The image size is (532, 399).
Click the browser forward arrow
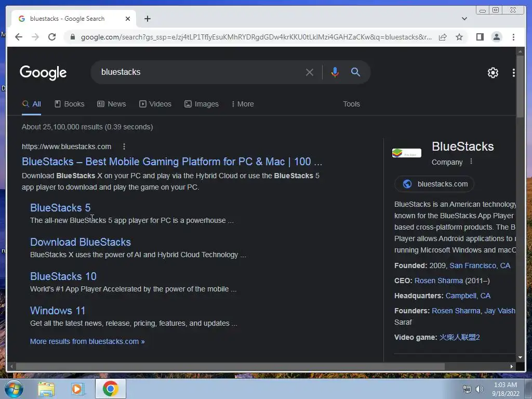tap(35, 37)
